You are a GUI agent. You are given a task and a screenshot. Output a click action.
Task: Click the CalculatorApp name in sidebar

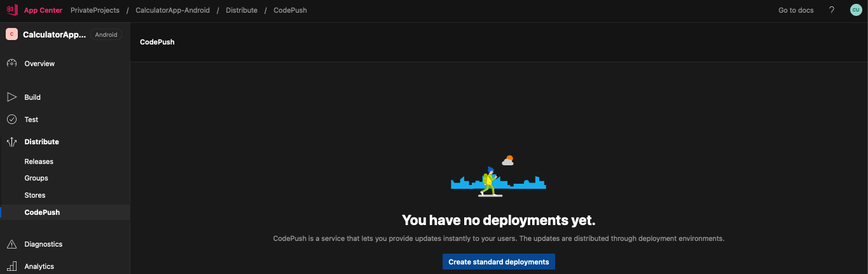[54, 34]
